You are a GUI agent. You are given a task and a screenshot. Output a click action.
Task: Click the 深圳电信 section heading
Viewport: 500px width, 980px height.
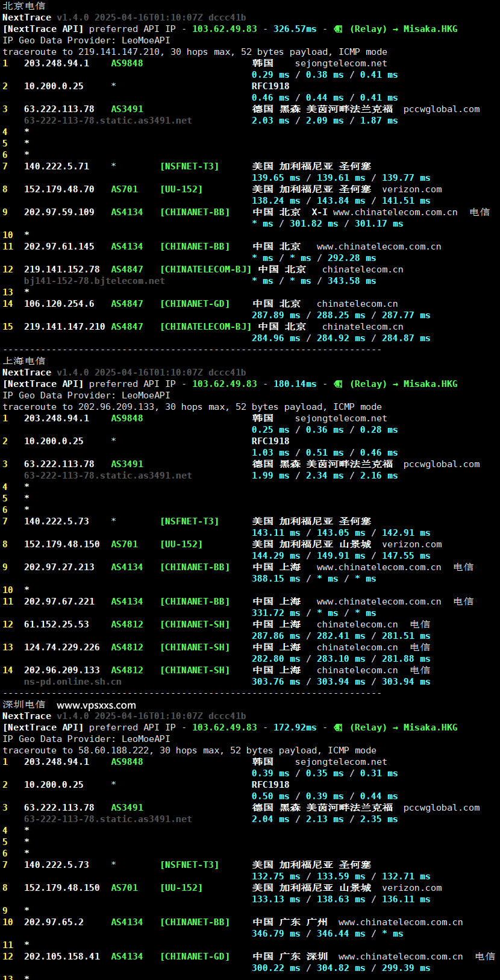24,705
